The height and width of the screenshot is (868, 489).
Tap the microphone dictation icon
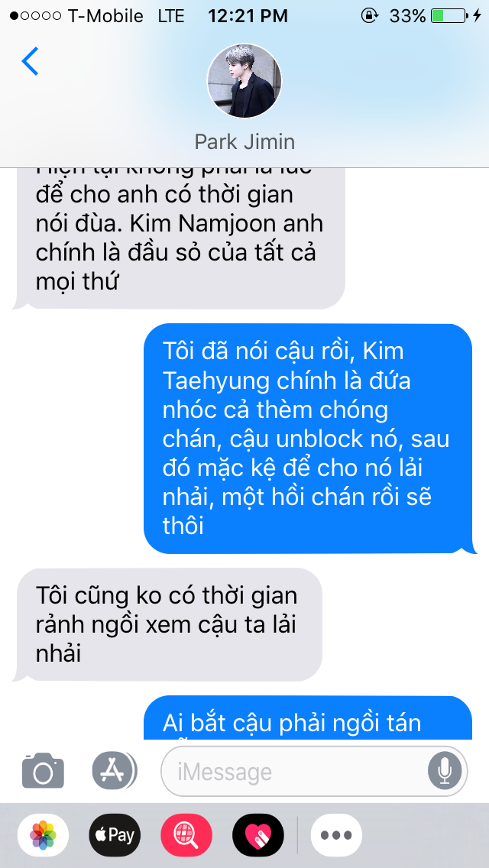444,771
